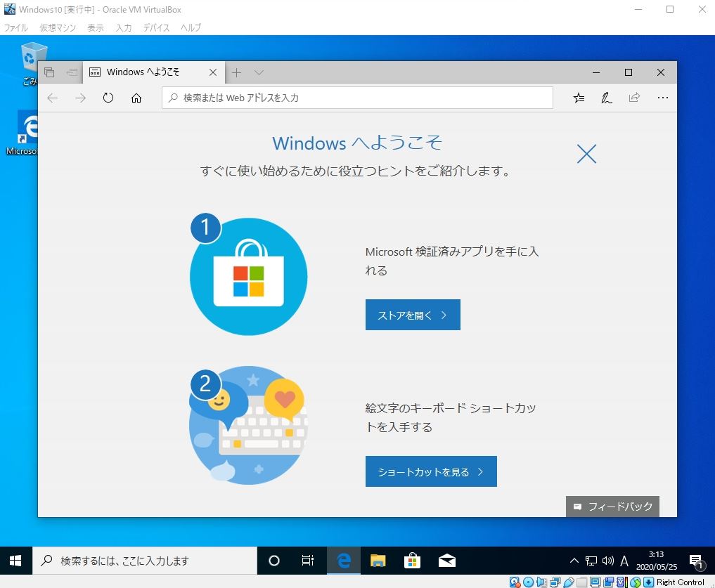Viewport: 715px width, 588px height.
Task: Open Edge's Settings and more menu
Action: tap(662, 98)
